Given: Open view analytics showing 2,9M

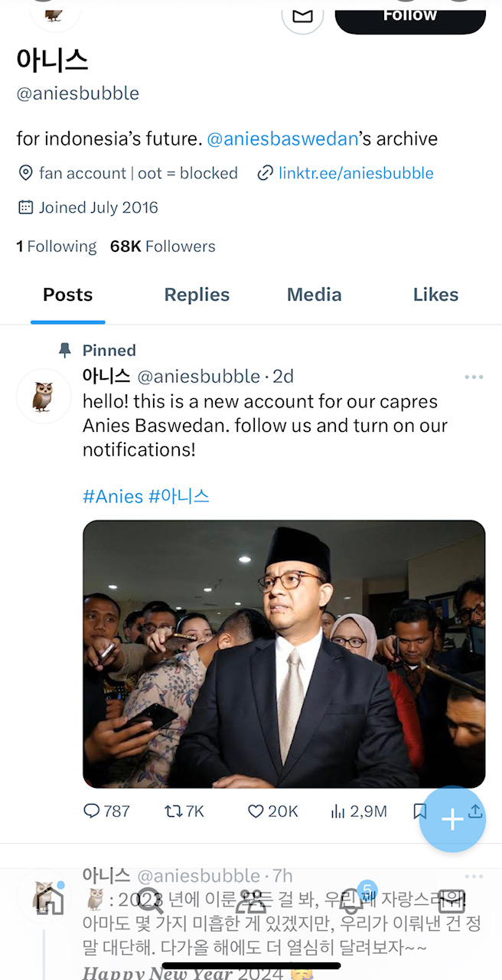Looking at the screenshot, I should coord(358,811).
